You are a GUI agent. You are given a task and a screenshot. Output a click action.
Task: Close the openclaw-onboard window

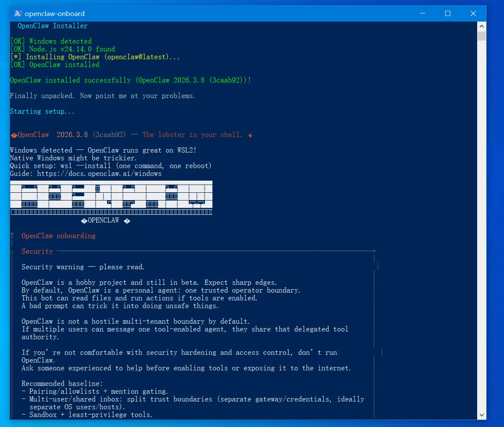click(473, 13)
